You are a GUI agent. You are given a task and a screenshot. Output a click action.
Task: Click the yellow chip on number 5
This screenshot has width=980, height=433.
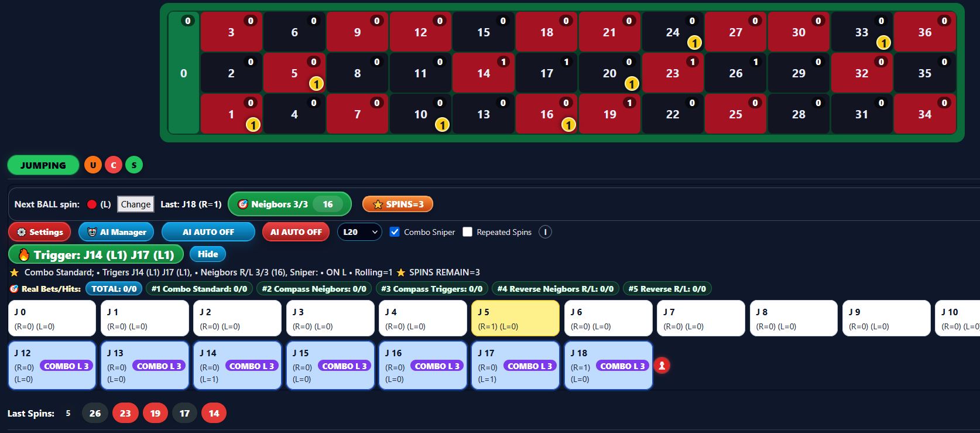pos(316,84)
